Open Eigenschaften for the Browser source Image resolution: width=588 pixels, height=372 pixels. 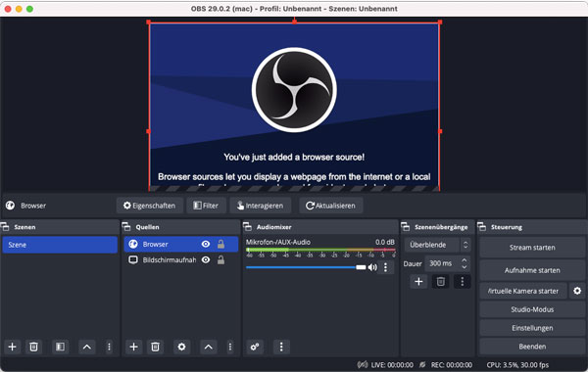tap(150, 206)
